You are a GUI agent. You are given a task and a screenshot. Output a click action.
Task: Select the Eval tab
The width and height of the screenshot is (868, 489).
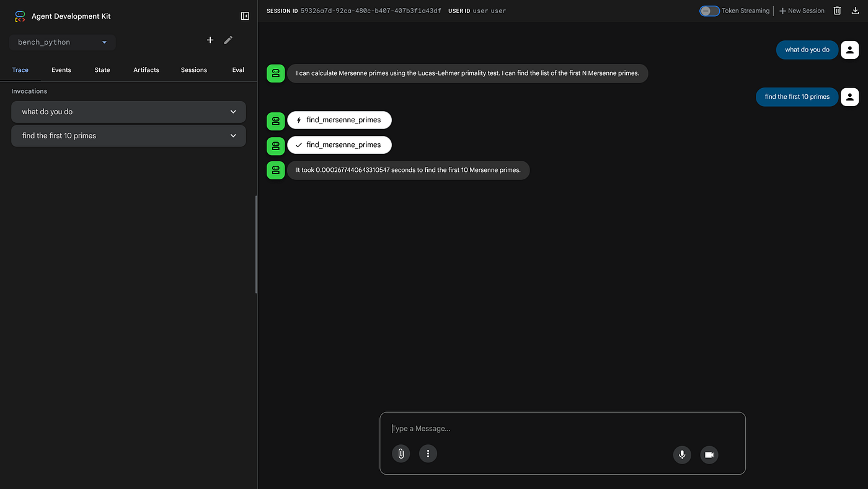click(x=238, y=70)
